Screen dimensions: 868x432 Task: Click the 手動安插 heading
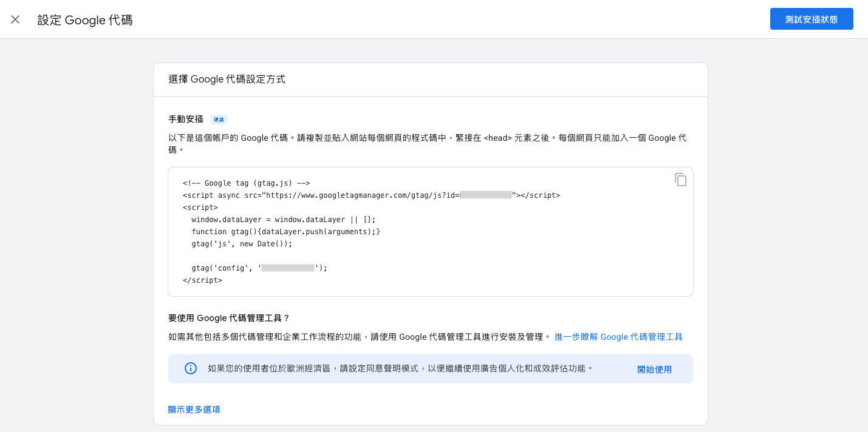(x=186, y=119)
